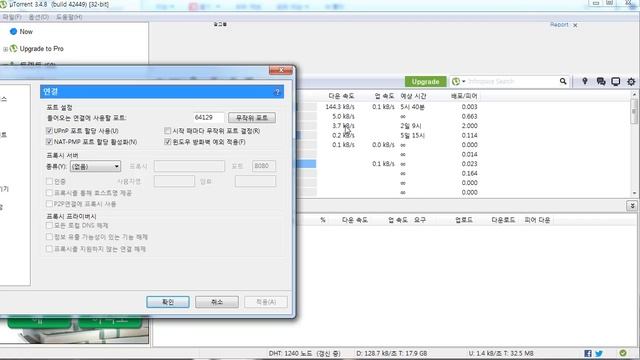The height and width of the screenshot is (360, 640).
Task: Toggle 윈도우 방화벽 예외 적용 checkbox
Action: pos(167,142)
